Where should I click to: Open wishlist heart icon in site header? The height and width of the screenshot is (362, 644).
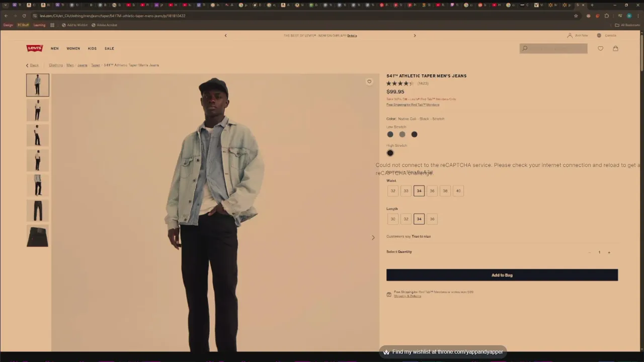[600, 48]
